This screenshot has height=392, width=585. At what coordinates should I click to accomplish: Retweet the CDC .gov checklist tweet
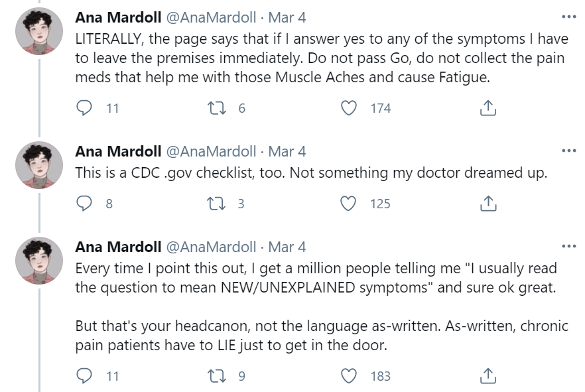217,204
